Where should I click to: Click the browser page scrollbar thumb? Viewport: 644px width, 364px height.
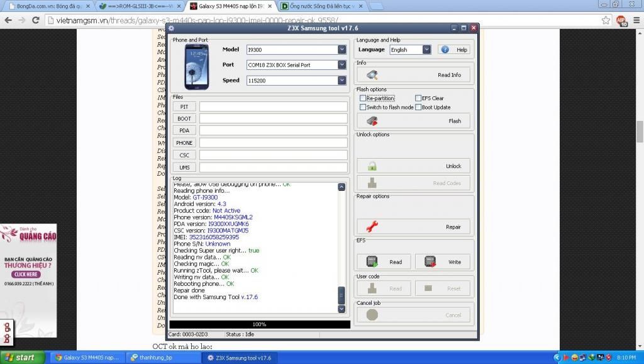(640, 132)
